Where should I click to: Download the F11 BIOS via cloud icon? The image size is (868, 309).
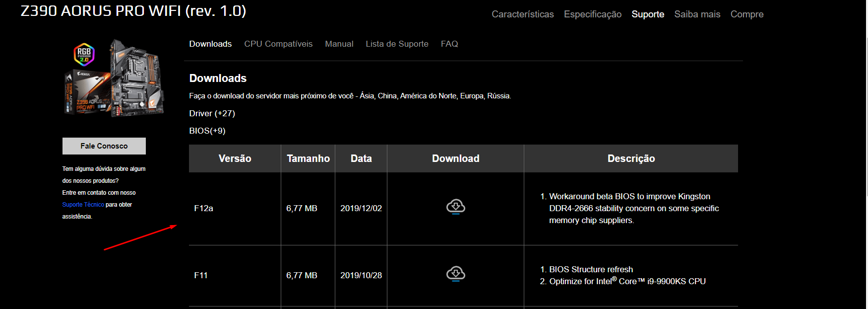(455, 274)
